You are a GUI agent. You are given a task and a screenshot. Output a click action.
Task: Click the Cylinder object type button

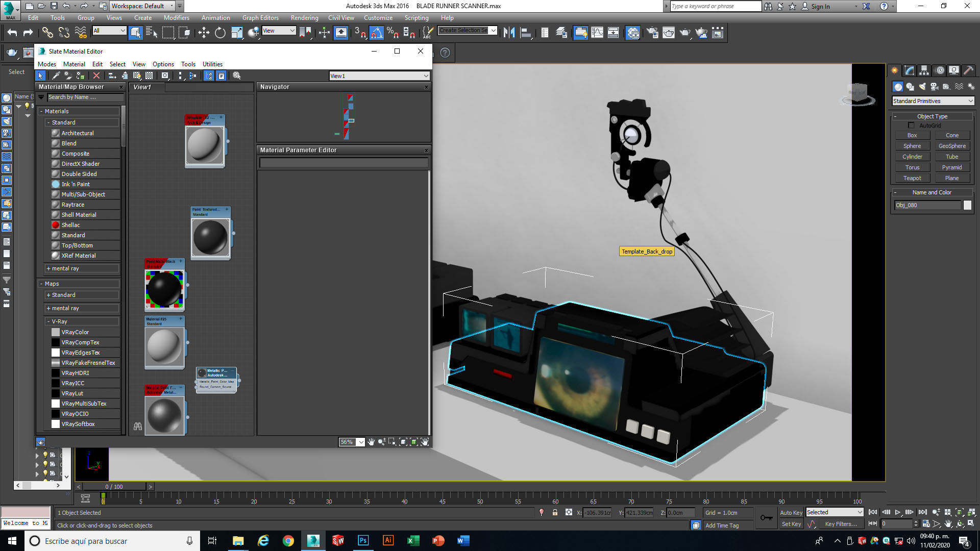point(912,157)
